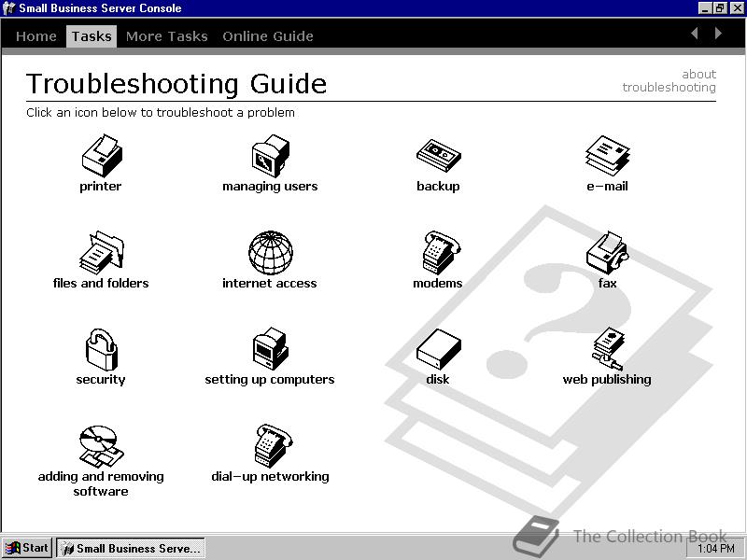The height and width of the screenshot is (560, 747).
Task: Click 'adding and removing software' label
Action: (101, 483)
